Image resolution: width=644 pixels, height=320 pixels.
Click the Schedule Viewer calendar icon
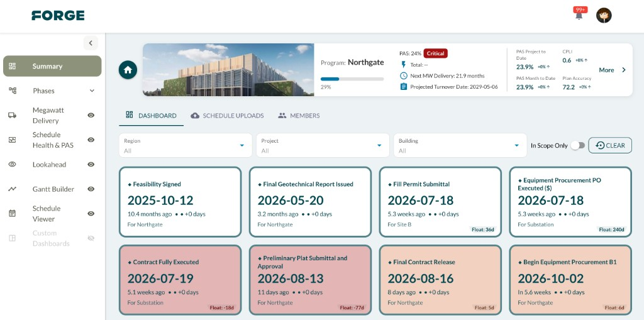pos(13,214)
